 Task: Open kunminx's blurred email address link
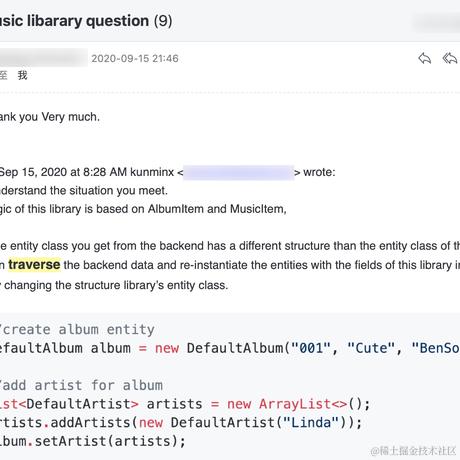pyautogui.click(x=239, y=172)
